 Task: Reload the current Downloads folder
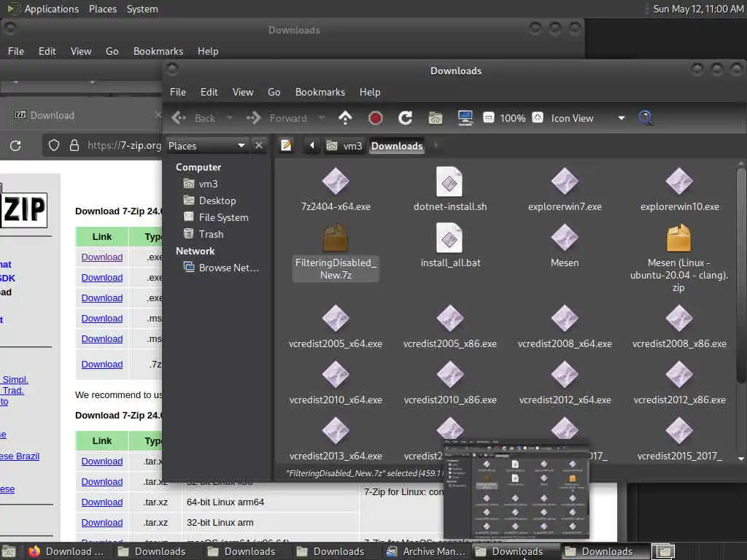[406, 117]
